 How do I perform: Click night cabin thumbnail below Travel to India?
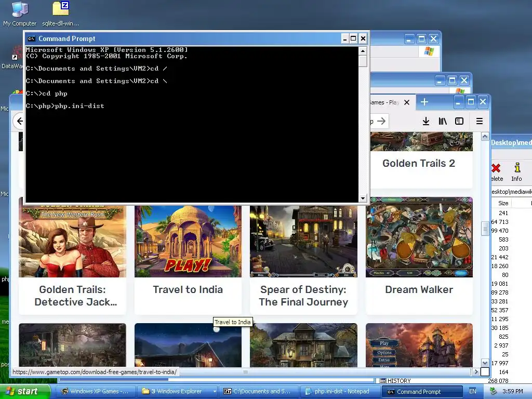click(188, 345)
